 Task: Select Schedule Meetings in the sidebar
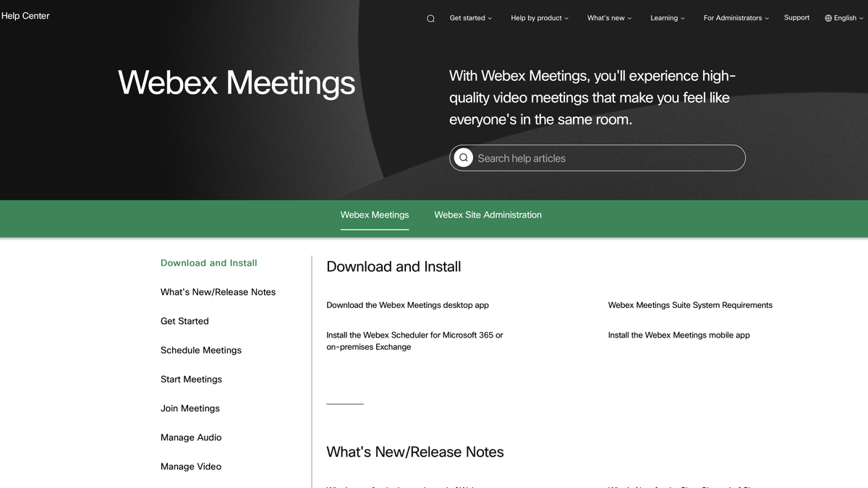pos(200,350)
